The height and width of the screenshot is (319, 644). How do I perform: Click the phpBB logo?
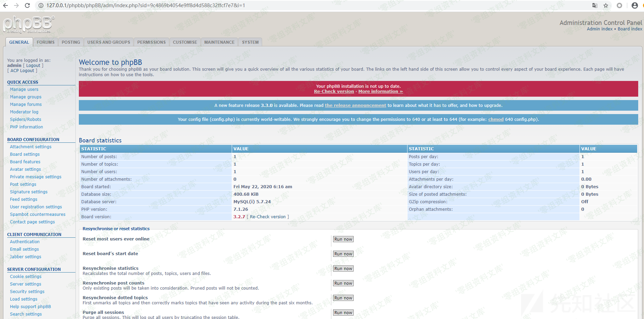(29, 24)
